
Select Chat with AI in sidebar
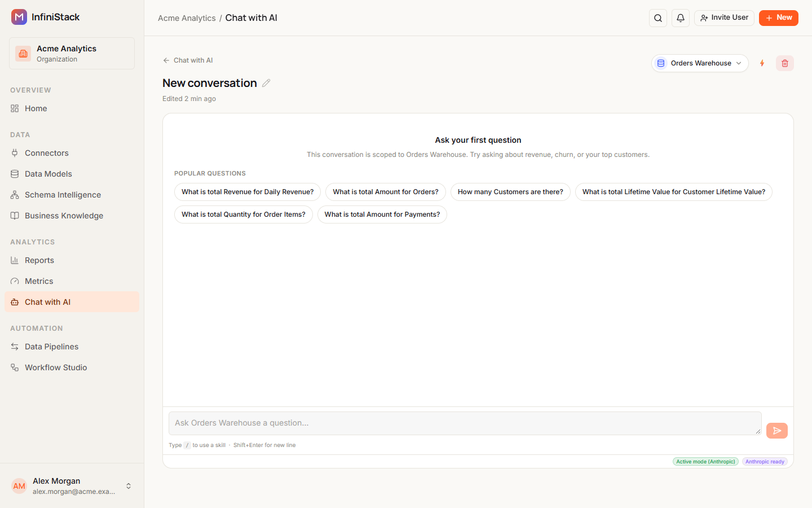(72, 302)
